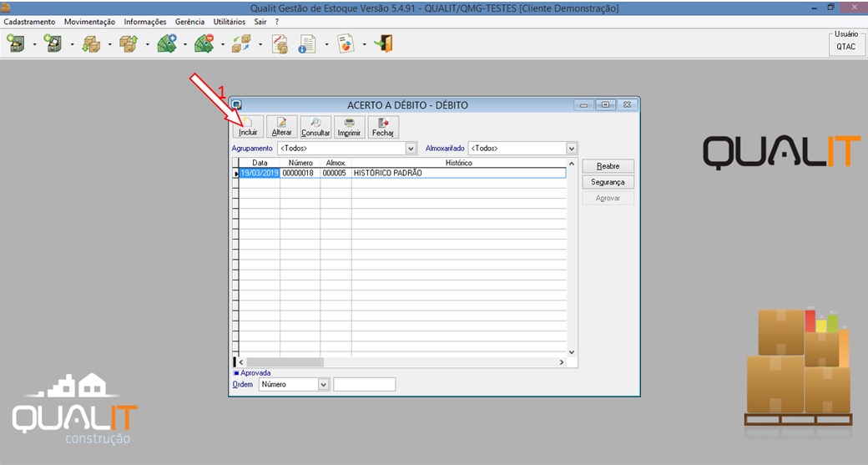Viewport: 868px width, 465px height.
Task: Click the Almox. column header
Action: [x=336, y=163]
